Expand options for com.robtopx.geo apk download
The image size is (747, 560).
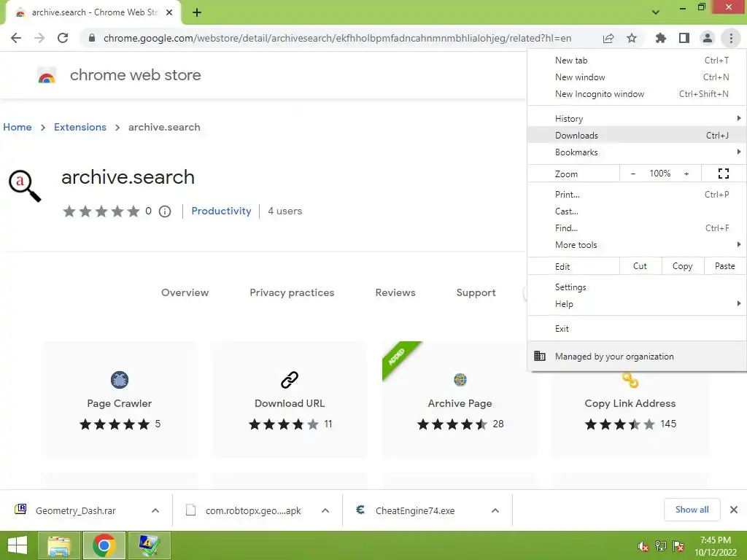click(x=325, y=510)
